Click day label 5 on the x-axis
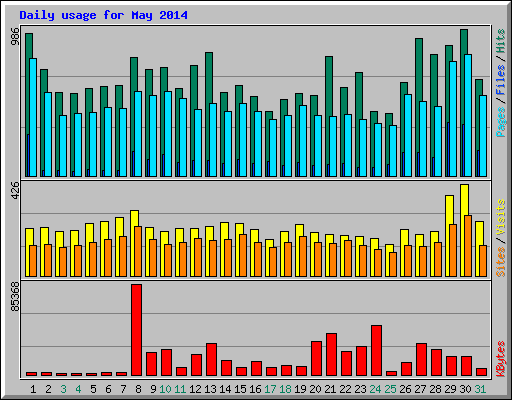512x400 pixels. (93, 389)
